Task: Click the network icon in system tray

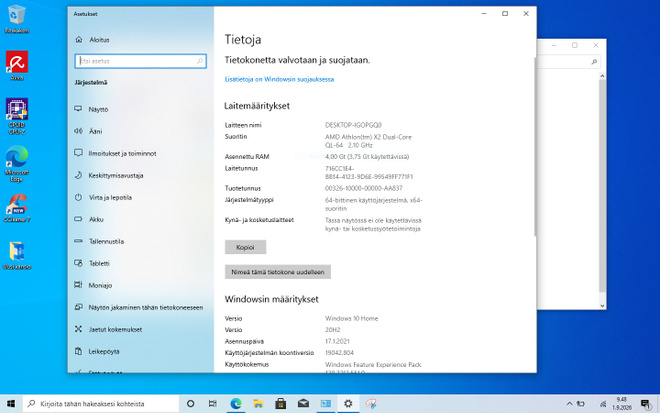Action: 603,404
